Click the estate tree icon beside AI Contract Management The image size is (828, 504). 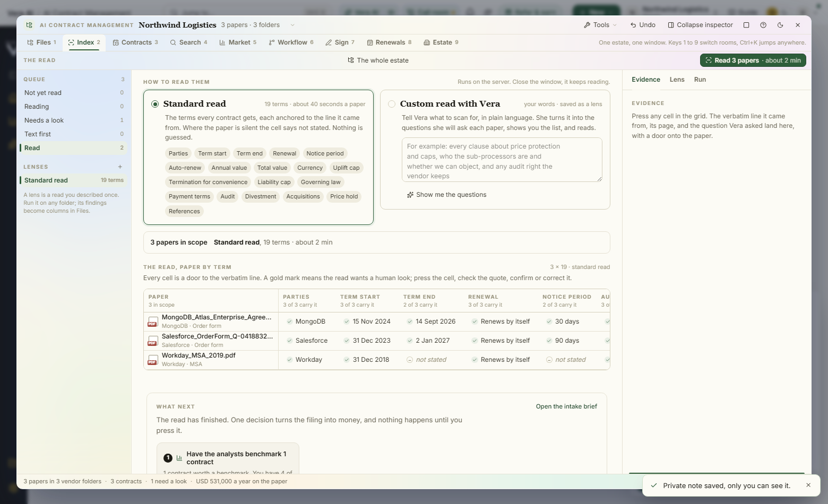click(29, 25)
